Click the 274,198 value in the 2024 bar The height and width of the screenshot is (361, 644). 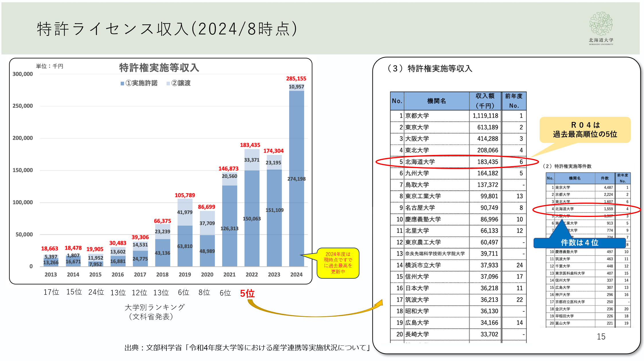(x=296, y=179)
